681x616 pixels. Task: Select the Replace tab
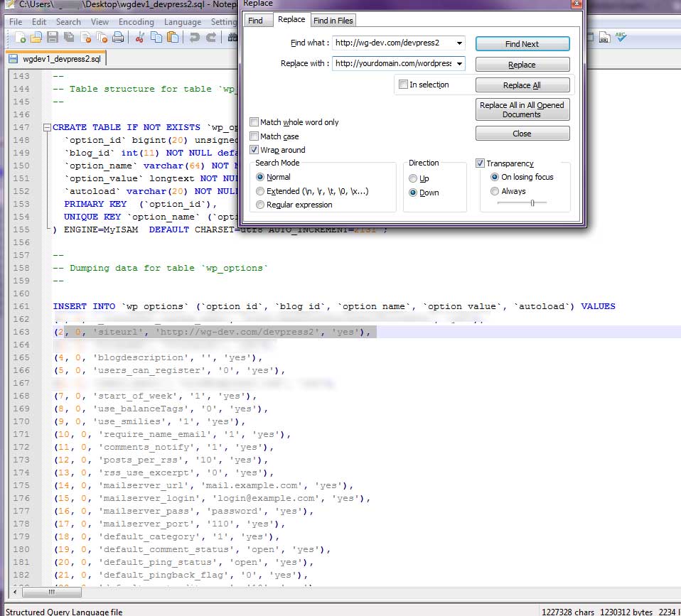(x=291, y=19)
